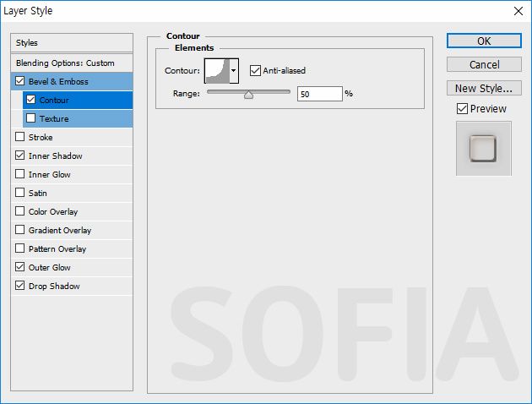This screenshot has height=404, width=532.
Task: Click the New Style... button
Action: point(484,88)
